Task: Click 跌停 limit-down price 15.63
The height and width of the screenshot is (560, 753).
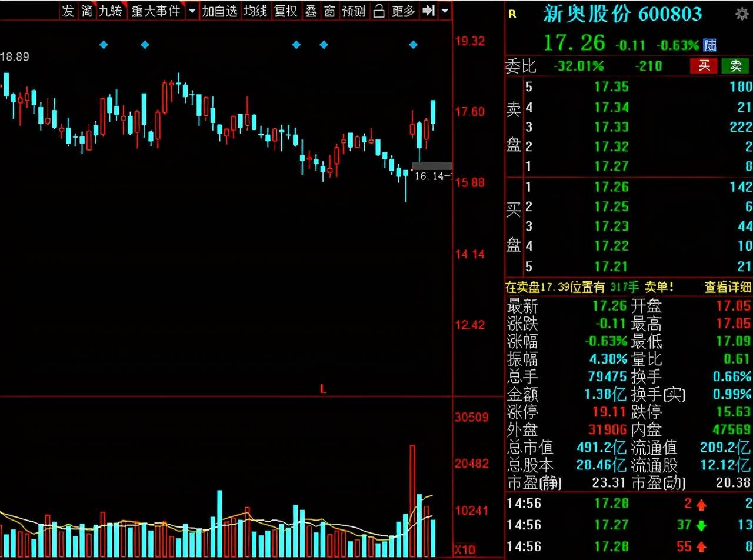Action: pos(734,412)
